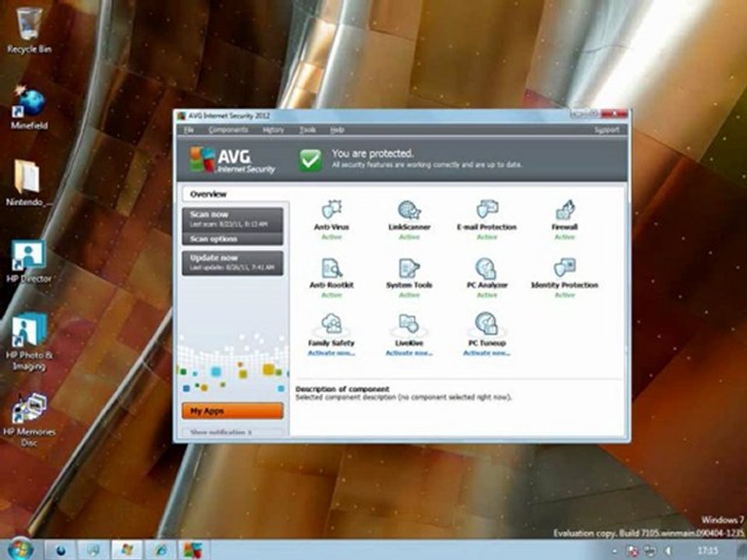Open the History menu
Viewport: 747px width, 560px height.
click(273, 130)
